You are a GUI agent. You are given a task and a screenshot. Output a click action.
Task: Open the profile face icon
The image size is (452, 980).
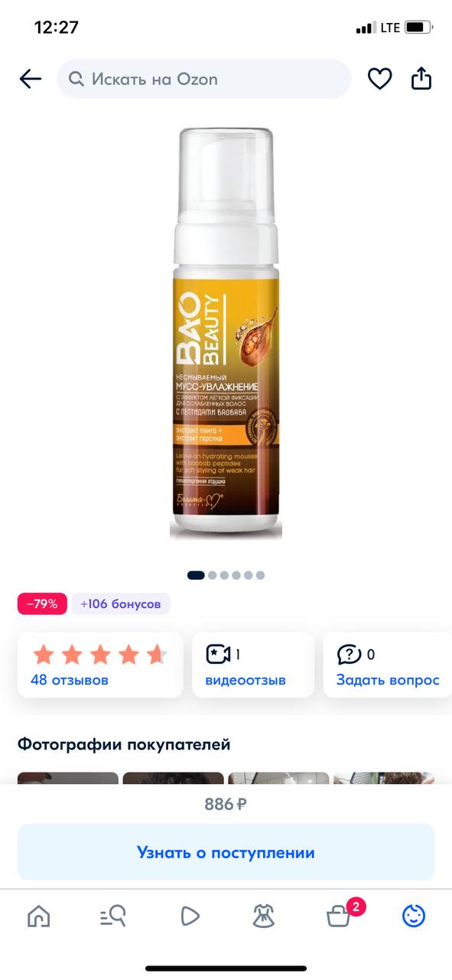click(414, 916)
